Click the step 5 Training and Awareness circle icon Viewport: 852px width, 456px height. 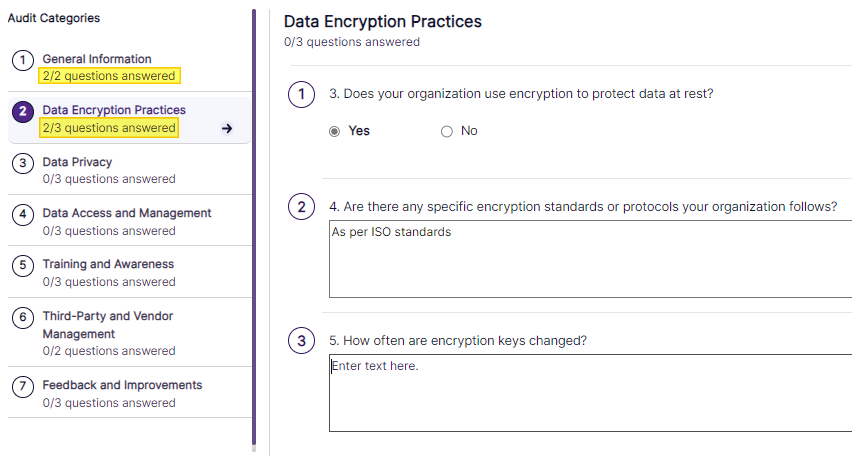pyautogui.click(x=22, y=265)
